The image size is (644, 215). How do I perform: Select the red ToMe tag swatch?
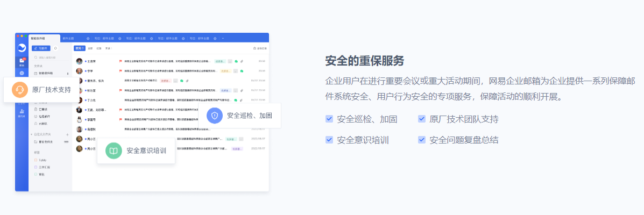pyautogui.click(x=36, y=160)
